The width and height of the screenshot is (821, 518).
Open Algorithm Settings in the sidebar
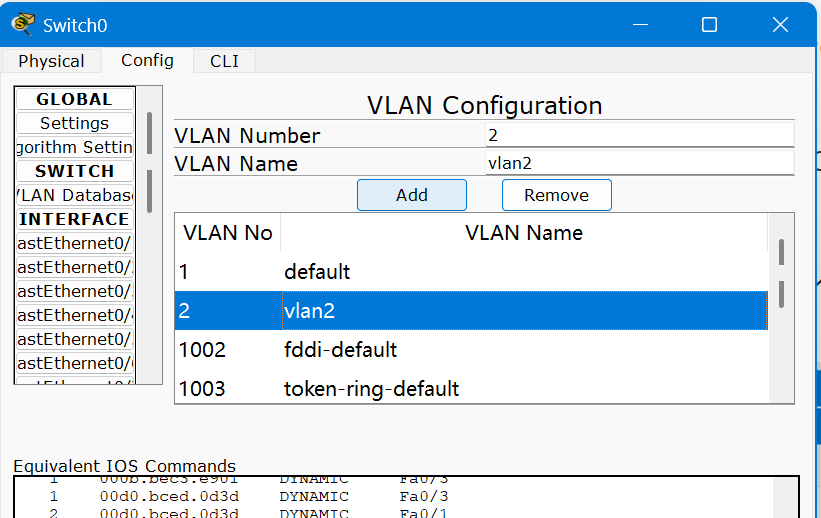tap(74, 147)
